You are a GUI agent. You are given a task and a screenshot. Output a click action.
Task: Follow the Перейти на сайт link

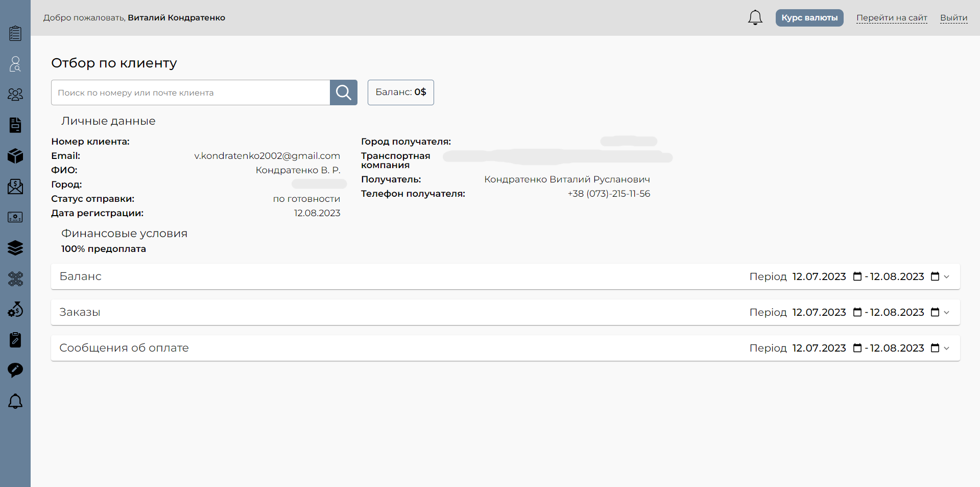click(x=892, y=18)
